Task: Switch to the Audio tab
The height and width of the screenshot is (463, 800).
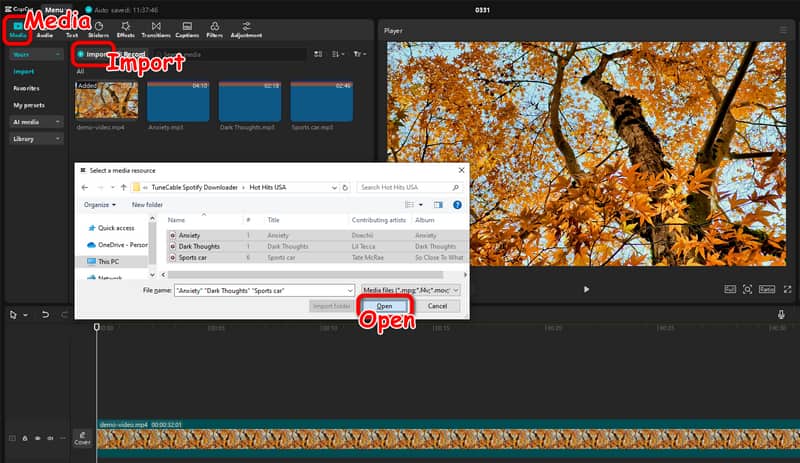Action: [45, 30]
